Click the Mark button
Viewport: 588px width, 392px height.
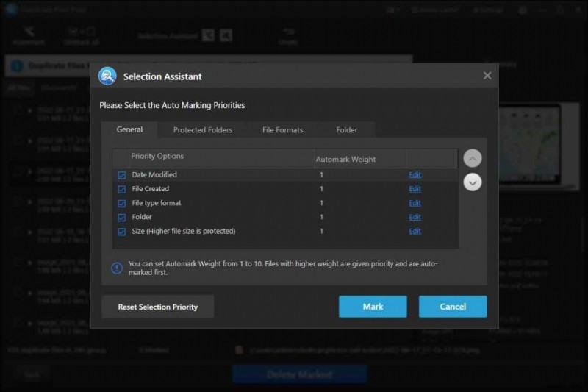[373, 307]
